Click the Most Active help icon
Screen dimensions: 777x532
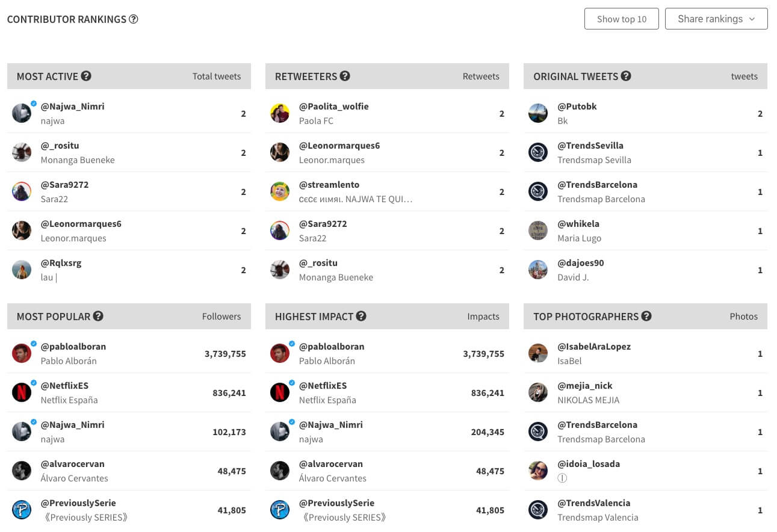[x=86, y=76]
